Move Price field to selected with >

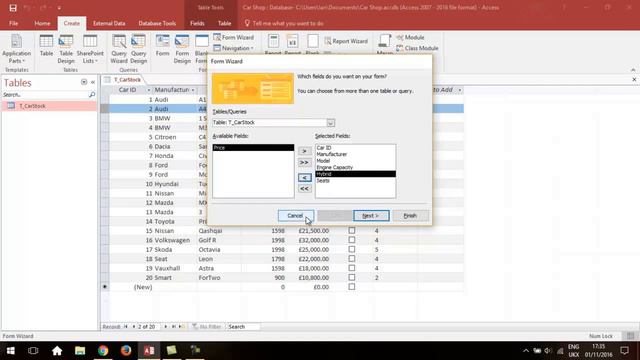tap(304, 151)
